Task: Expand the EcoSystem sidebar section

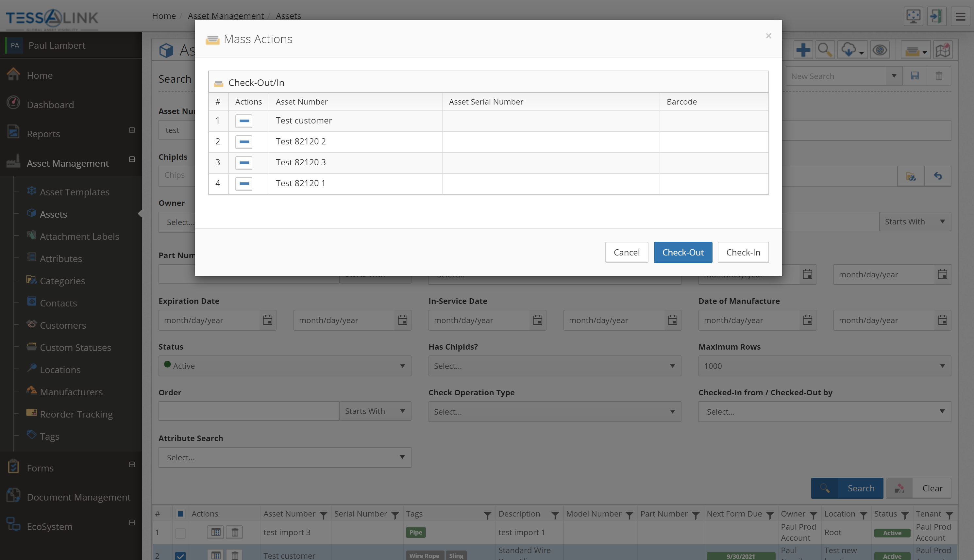Action: tap(132, 522)
